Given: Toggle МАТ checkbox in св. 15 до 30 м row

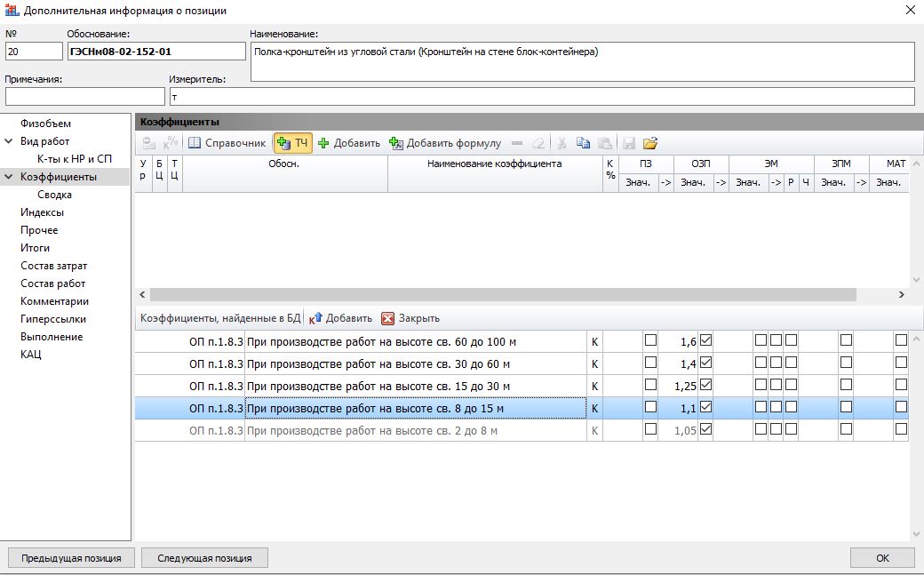Looking at the screenshot, I should [901, 385].
